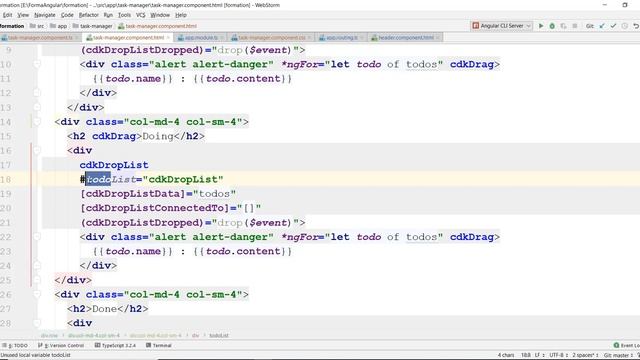Toggle fold marker at line 28
640x360 pixels.
click(37, 323)
